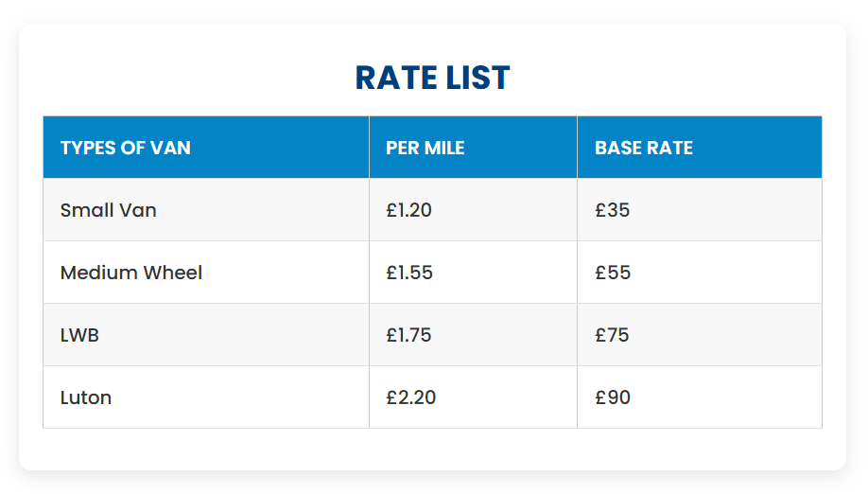Click the £35 base rate
The width and height of the screenshot is (868, 494).
(x=613, y=210)
